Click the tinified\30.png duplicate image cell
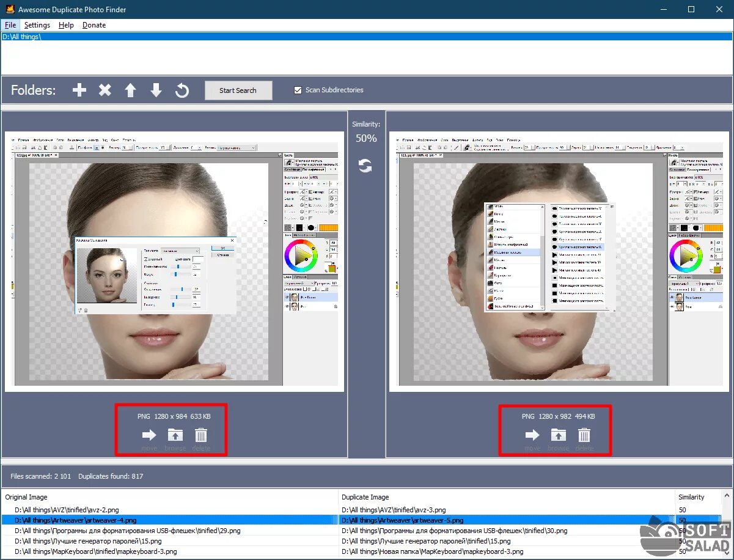Screen dimensions: 734x560 click(x=507, y=531)
